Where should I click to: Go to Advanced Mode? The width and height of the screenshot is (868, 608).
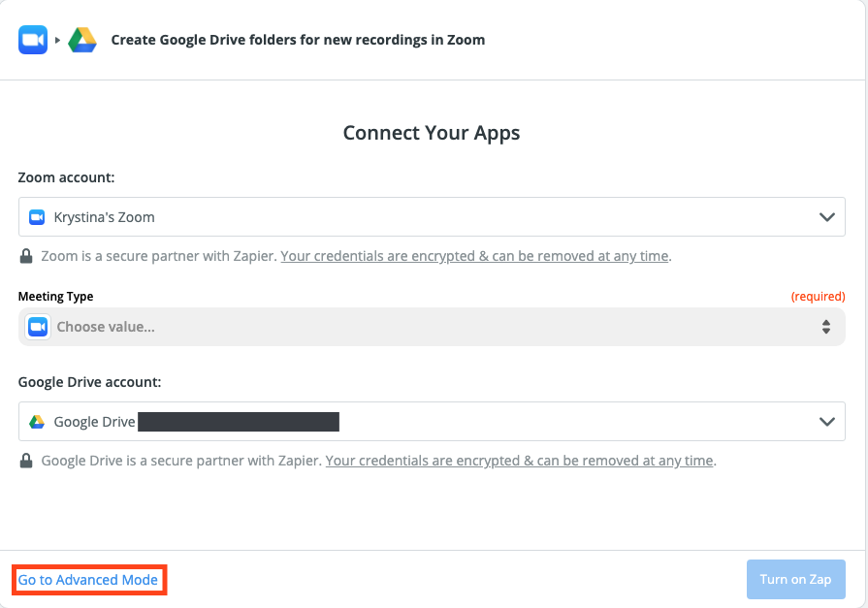click(88, 580)
